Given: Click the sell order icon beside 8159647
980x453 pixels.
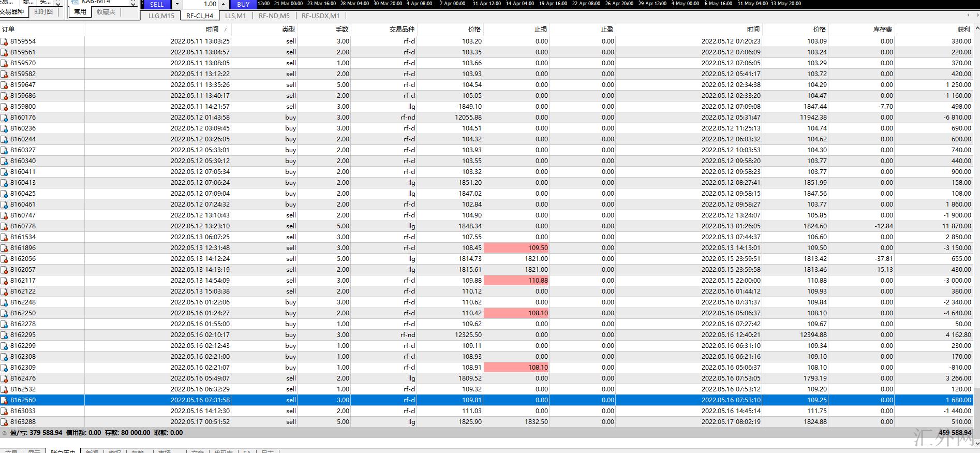Looking at the screenshot, I should tap(5, 85).
